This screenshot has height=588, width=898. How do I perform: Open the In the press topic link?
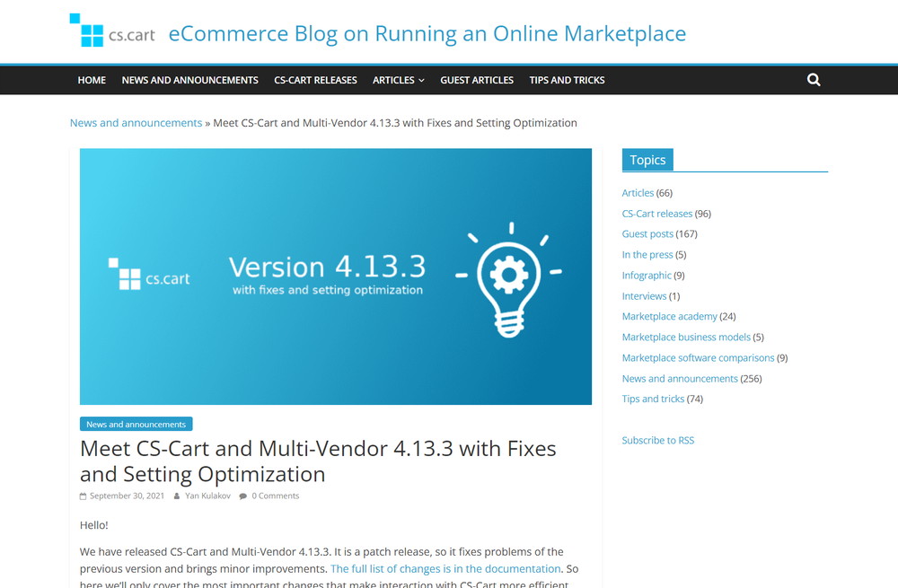647,255
